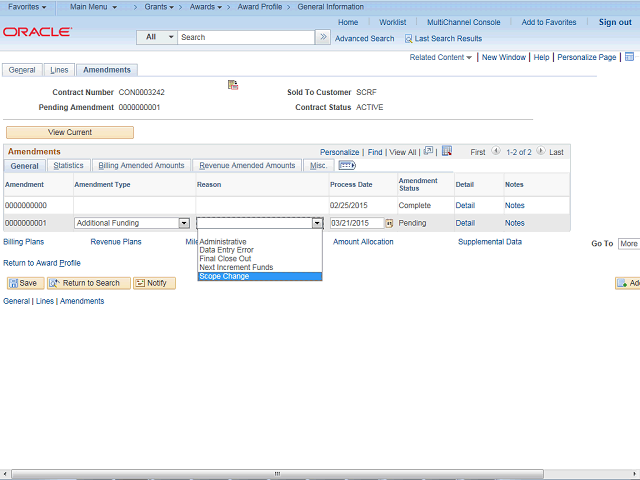Click in the Search text field
The image size is (640, 480).
click(x=246, y=37)
